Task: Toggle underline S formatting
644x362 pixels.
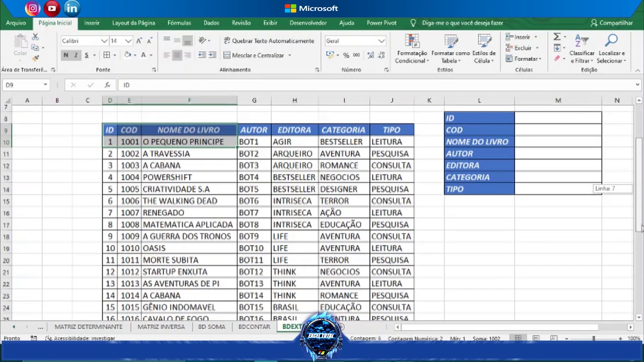Action: (87, 55)
